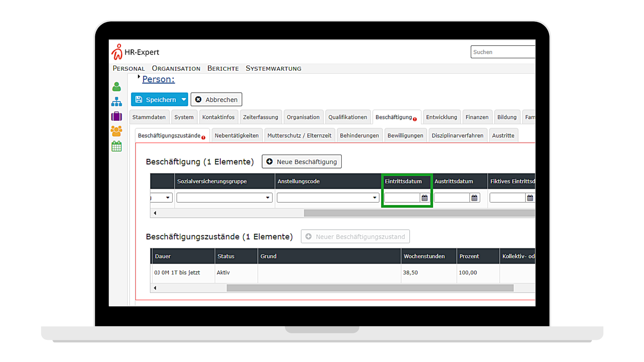
Task: Open the Bewilligungen sub-tab
Action: [405, 135]
